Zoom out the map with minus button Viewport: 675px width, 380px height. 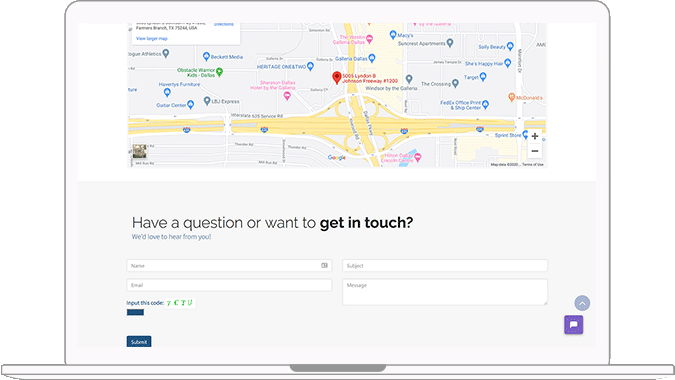[x=535, y=151]
